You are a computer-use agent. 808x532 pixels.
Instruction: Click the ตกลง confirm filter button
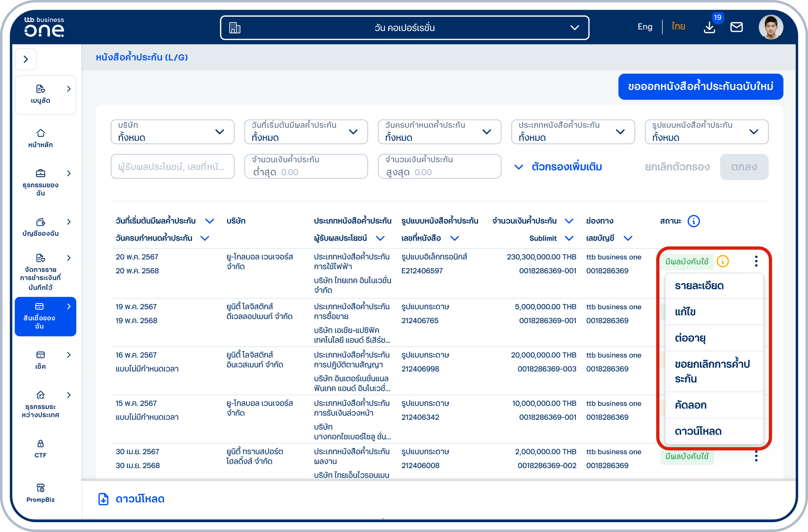click(744, 167)
